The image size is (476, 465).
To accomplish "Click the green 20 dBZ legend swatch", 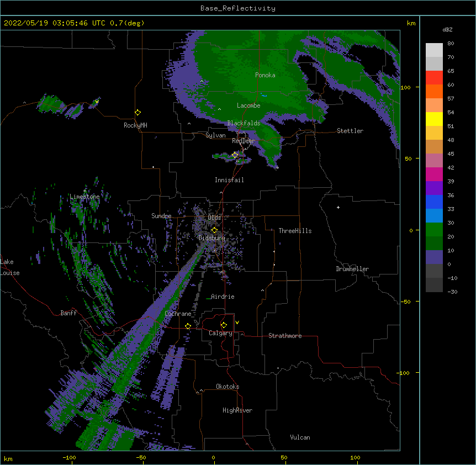I will pos(434,230).
